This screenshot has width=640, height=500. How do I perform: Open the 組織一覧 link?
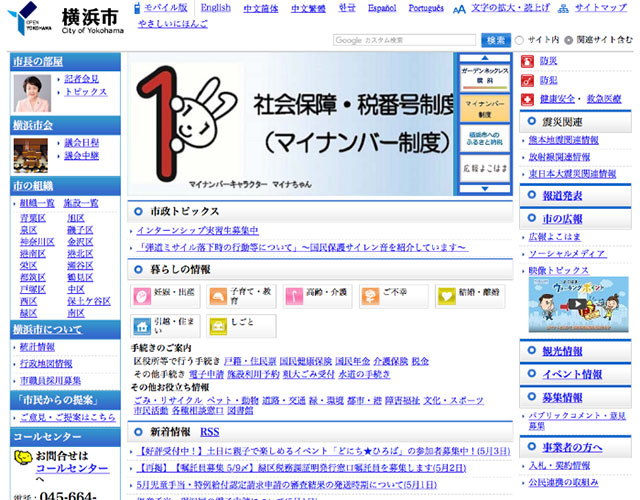tap(37, 203)
